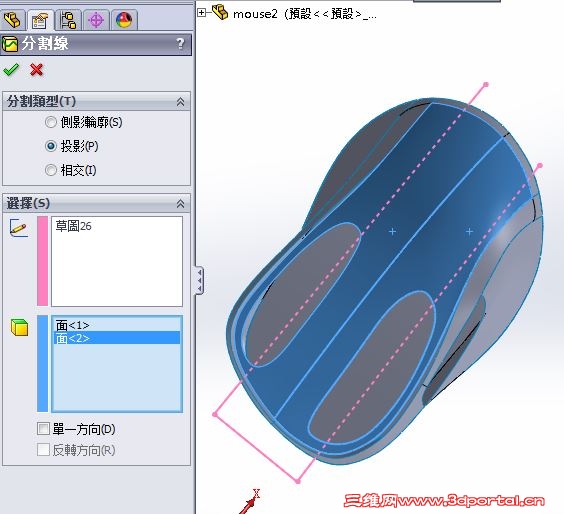Open the DimXpertManager tab
The height and width of the screenshot is (514, 564).
(96, 20)
